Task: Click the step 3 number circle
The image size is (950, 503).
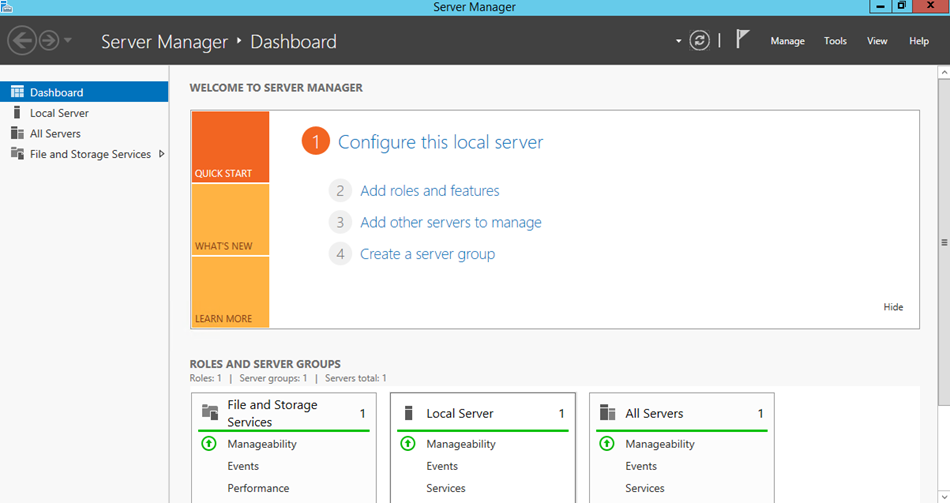Action: [x=340, y=222]
